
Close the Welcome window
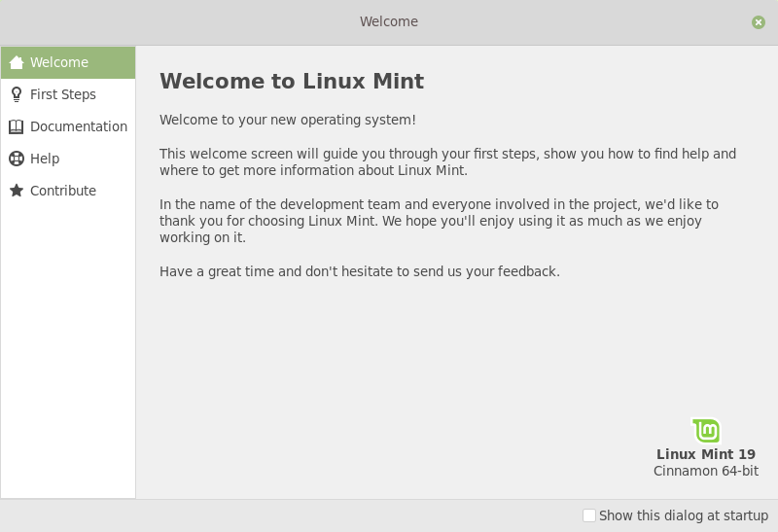point(759,22)
